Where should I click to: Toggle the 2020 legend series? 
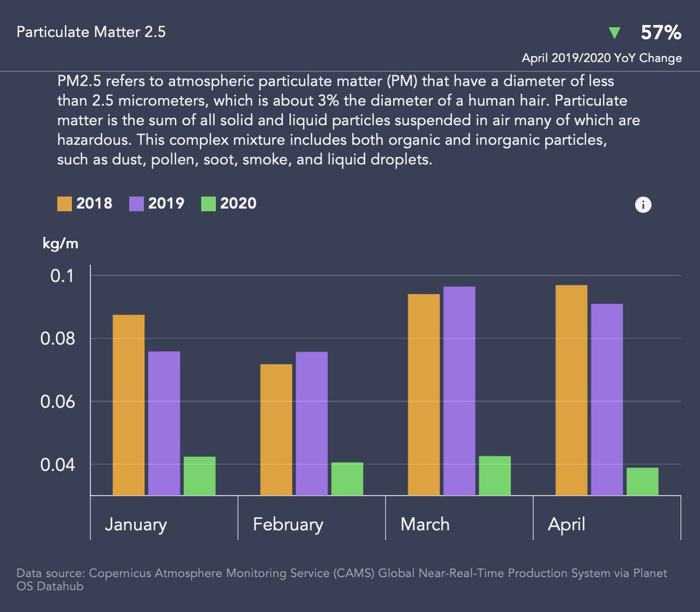pos(229,203)
